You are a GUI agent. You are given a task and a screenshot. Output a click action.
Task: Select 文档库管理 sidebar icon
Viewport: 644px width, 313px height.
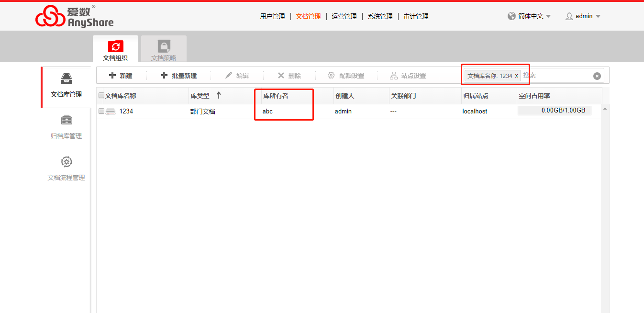67,79
